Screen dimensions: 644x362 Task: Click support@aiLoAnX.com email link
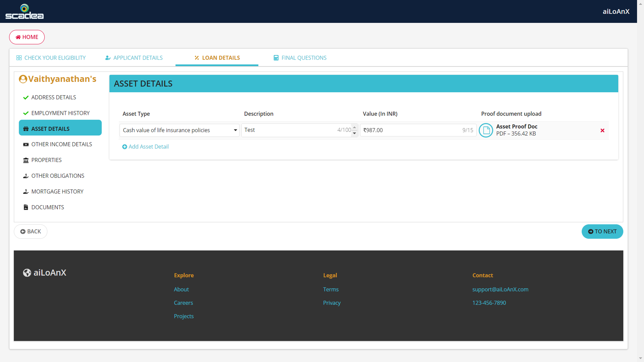(x=500, y=289)
